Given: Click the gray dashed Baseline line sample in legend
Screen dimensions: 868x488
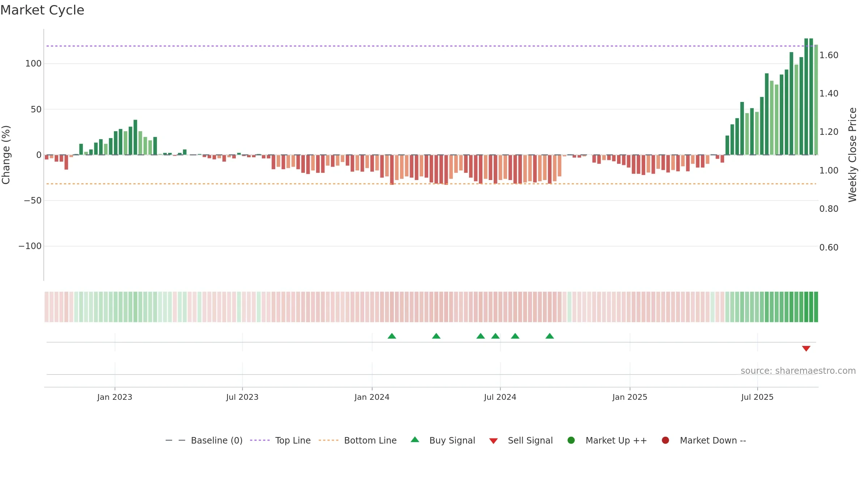Looking at the screenshot, I should point(175,440).
